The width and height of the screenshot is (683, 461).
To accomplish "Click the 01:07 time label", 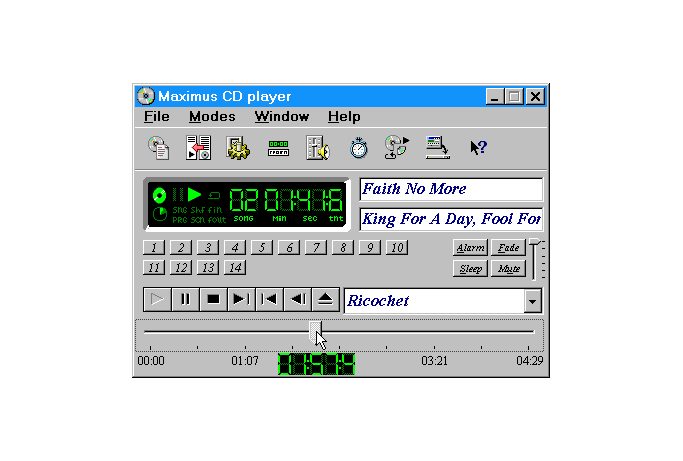I will click(x=245, y=361).
